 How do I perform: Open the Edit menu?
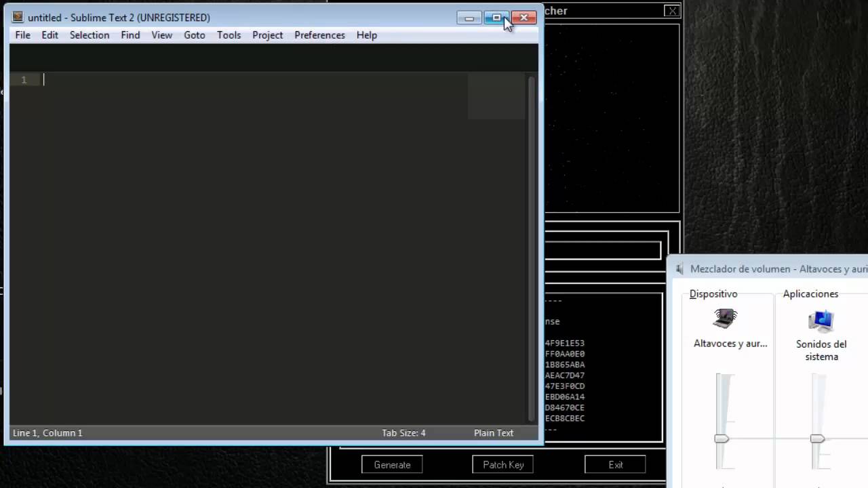tap(50, 35)
